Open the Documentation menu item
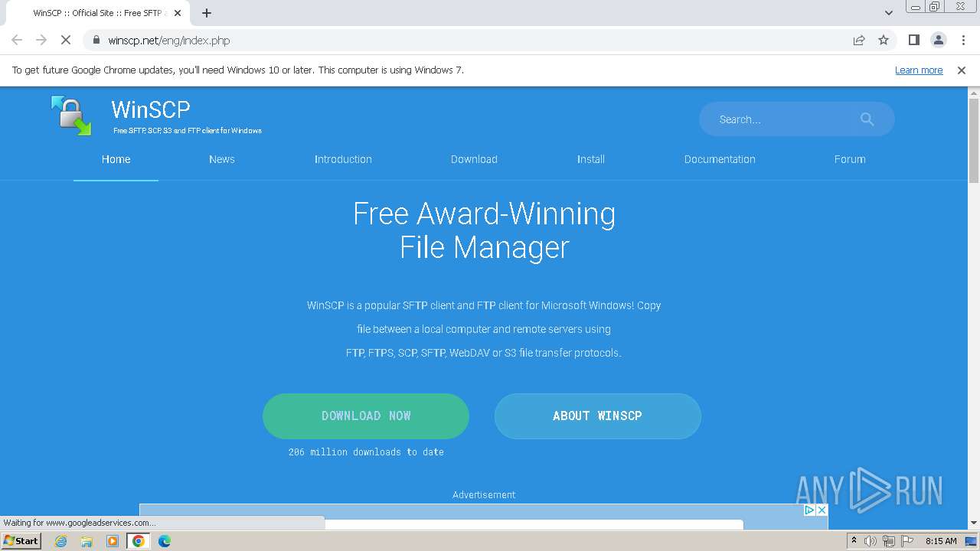The height and width of the screenshot is (551, 980). point(720,159)
